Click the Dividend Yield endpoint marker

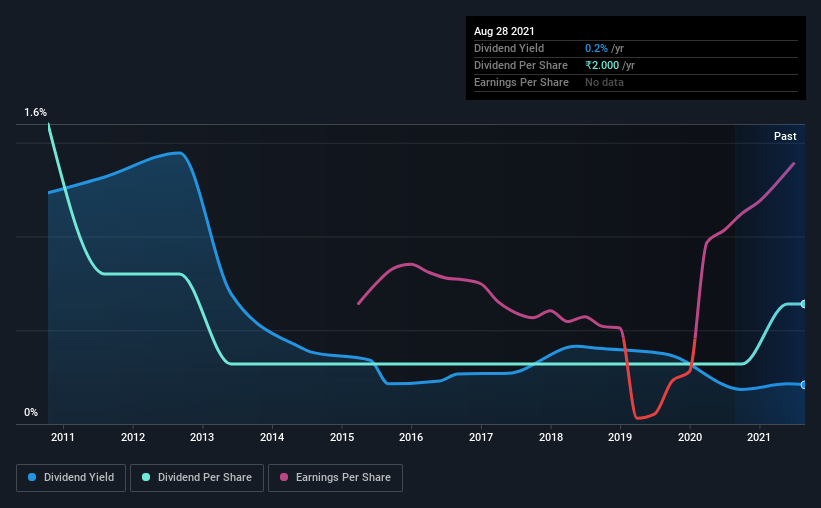803,385
